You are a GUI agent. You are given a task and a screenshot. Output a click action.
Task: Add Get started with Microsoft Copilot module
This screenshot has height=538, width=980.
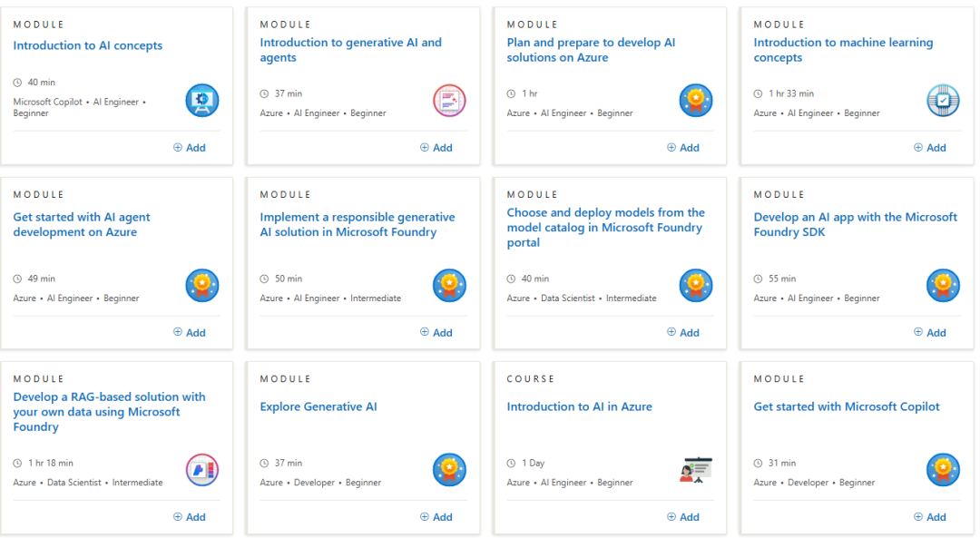(930, 517)
